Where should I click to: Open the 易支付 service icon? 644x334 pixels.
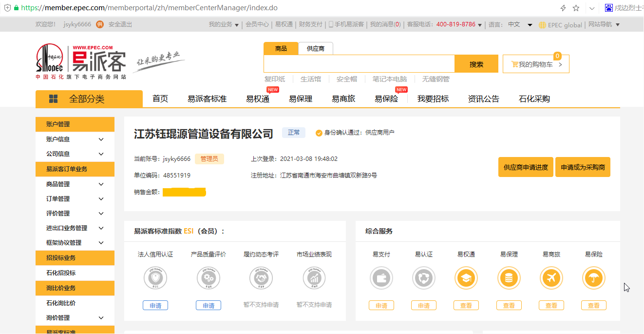point(381,278)
